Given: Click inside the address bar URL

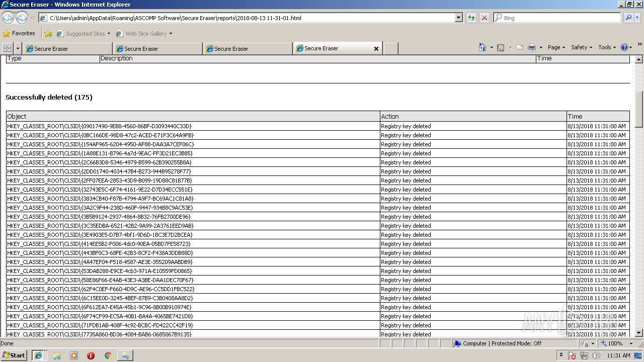Looking at the screenshot, I should click(247, 18).
